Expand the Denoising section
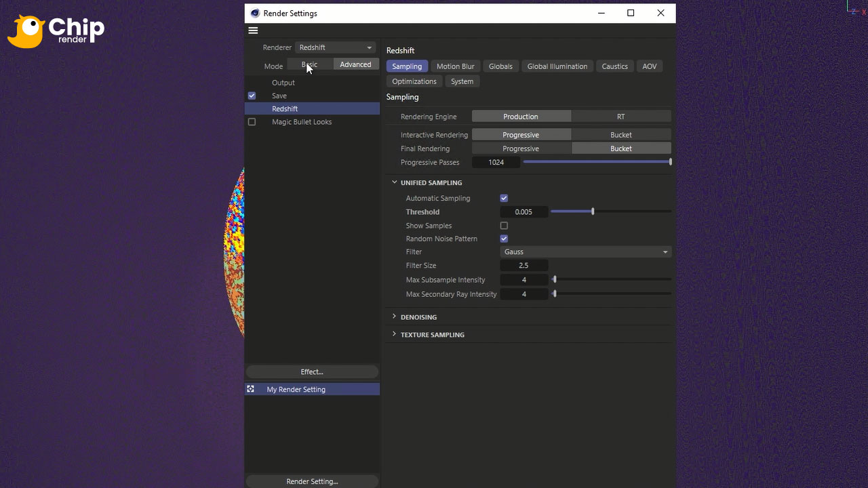868x488 pixels. [394, 317]
